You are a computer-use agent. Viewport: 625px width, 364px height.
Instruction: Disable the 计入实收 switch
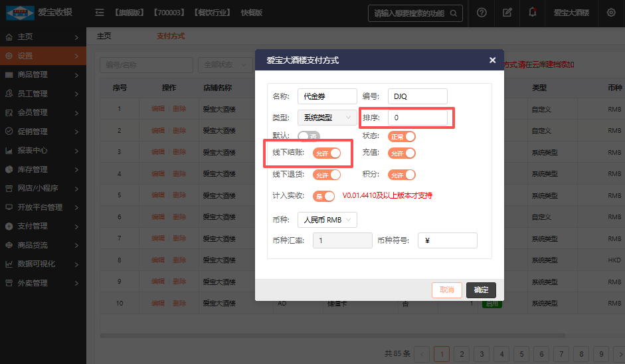[x=324, y=196]
